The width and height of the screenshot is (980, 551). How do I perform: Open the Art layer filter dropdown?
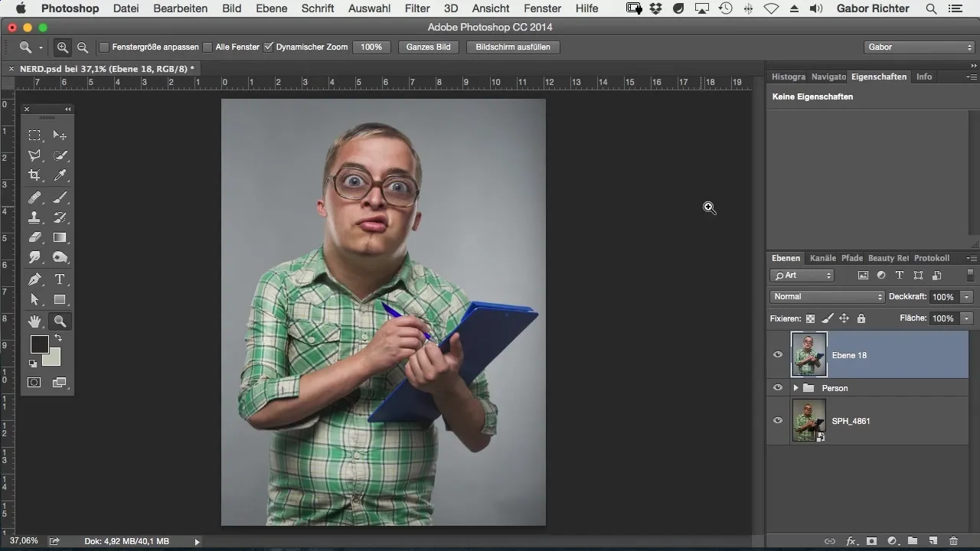coord(802,275)
